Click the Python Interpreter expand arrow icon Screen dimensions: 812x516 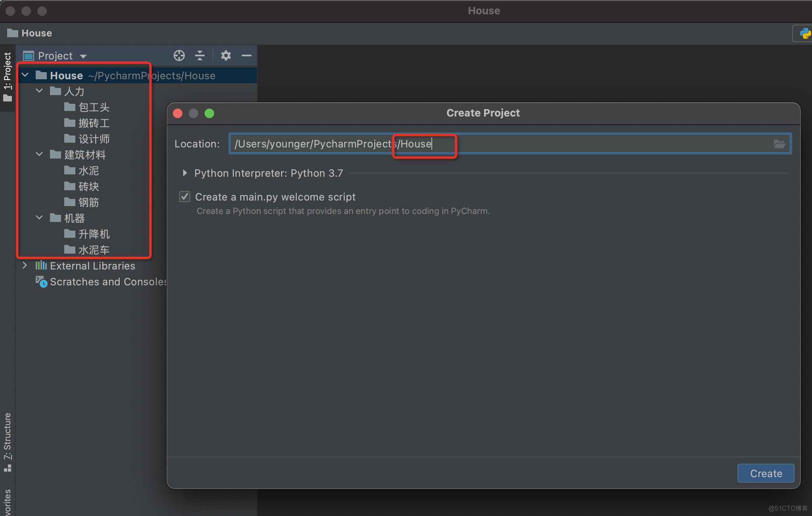point(186,173)
